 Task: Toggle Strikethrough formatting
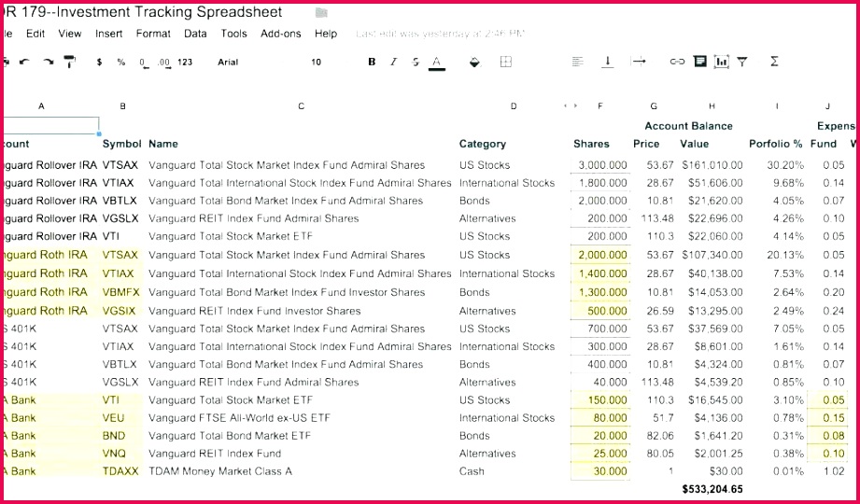click(416, 62)
